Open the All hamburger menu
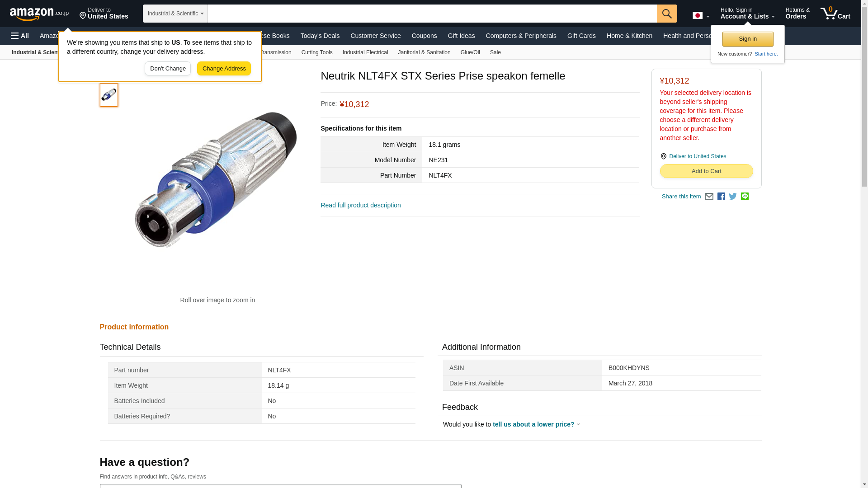The height and width of the screenshot is (488, 868). pos(20,36)
